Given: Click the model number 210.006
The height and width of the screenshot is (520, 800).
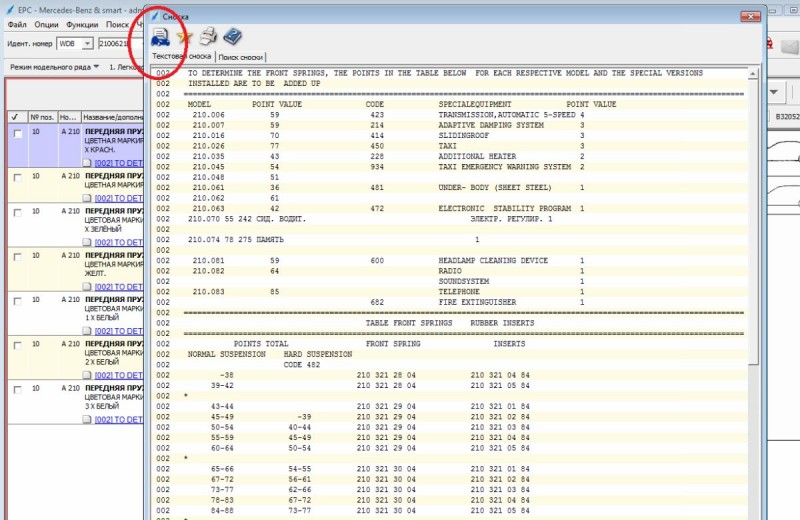Looking at the screenshot, I should tap(209, 115).
